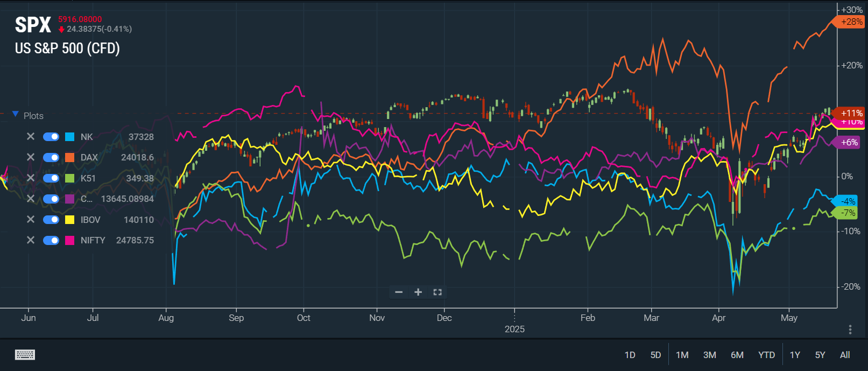Turn off the NK plot switch
The width and height of the screenshot is (868, 371).
51,137
